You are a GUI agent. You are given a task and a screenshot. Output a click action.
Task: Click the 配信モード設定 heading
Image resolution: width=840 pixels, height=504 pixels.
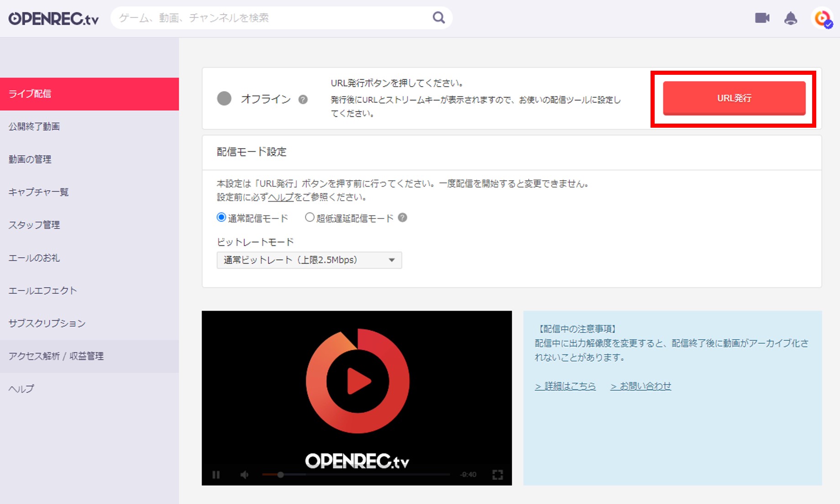click(252, 152)
